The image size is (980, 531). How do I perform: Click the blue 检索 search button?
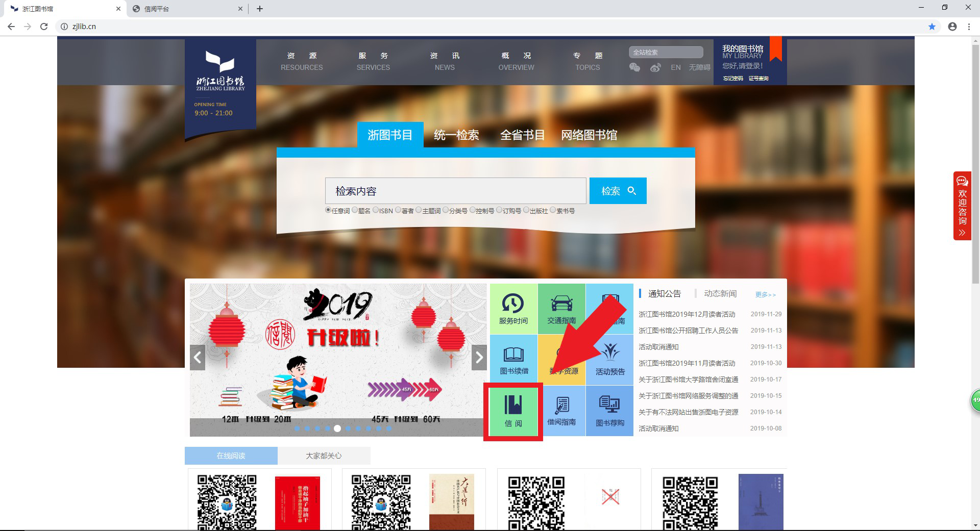tap(618, 191)
